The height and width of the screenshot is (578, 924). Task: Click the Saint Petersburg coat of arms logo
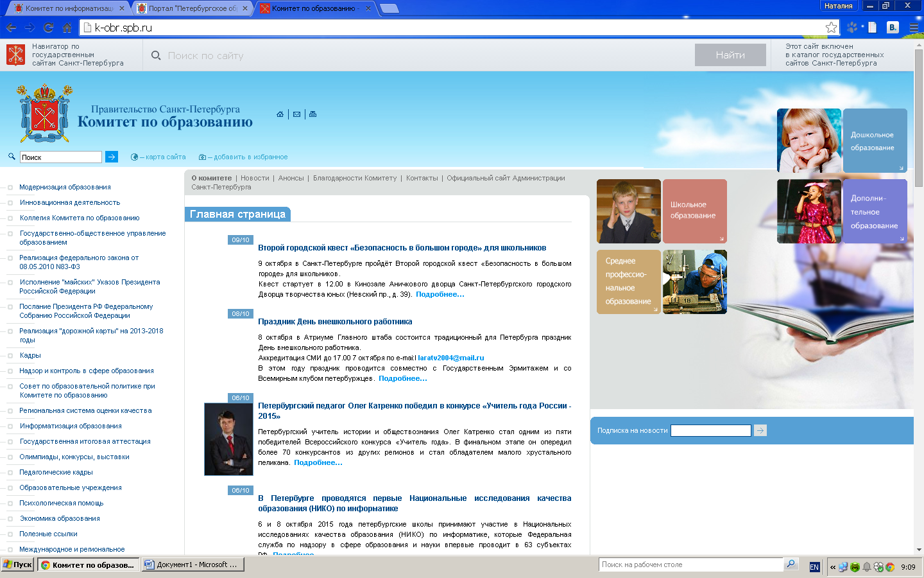pyautogui.click(x=44, y=113)
